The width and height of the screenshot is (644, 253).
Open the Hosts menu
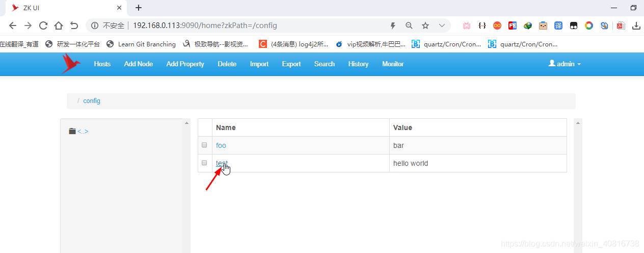point(102,64)
